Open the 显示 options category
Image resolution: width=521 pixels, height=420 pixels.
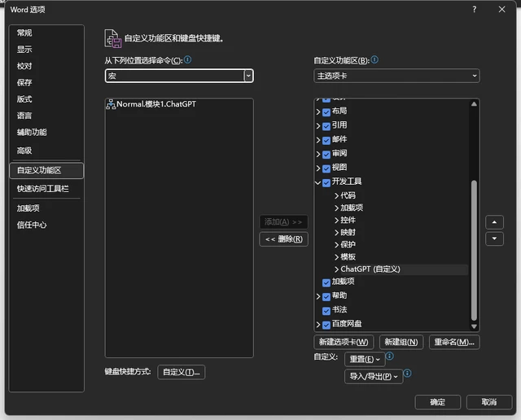(46, 50)
